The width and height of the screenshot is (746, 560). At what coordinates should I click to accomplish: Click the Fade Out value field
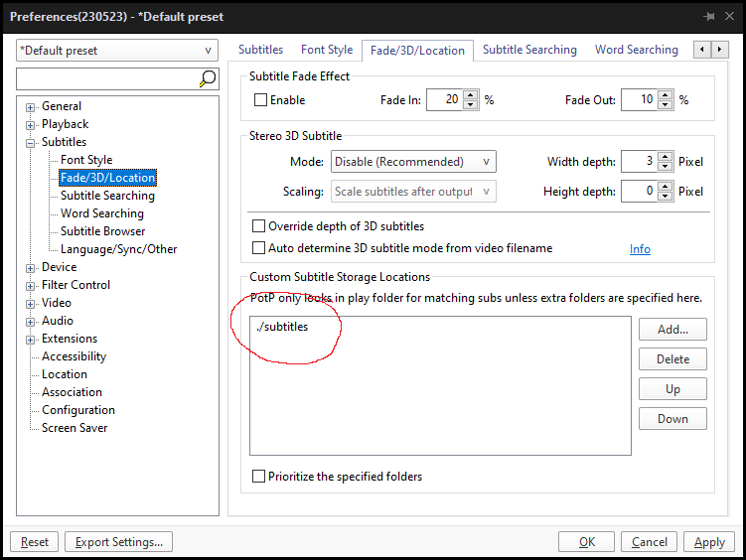pos(640,100)
